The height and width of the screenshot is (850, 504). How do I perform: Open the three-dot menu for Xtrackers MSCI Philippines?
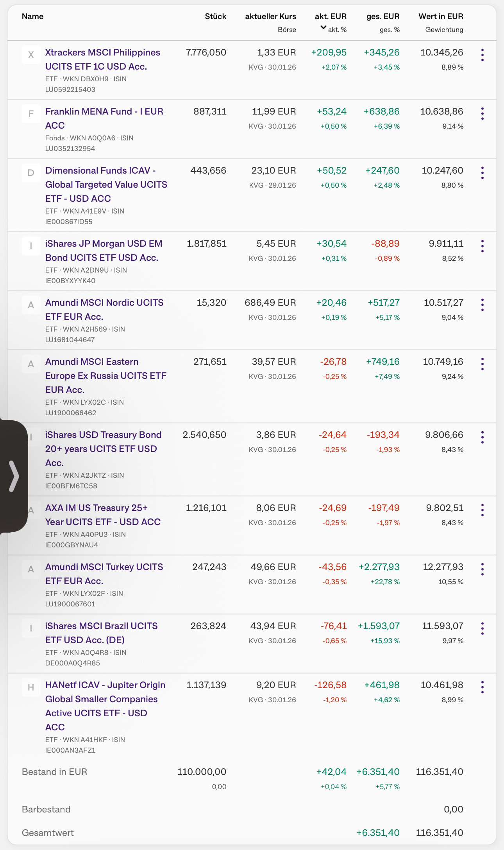[x=483, y=55]
